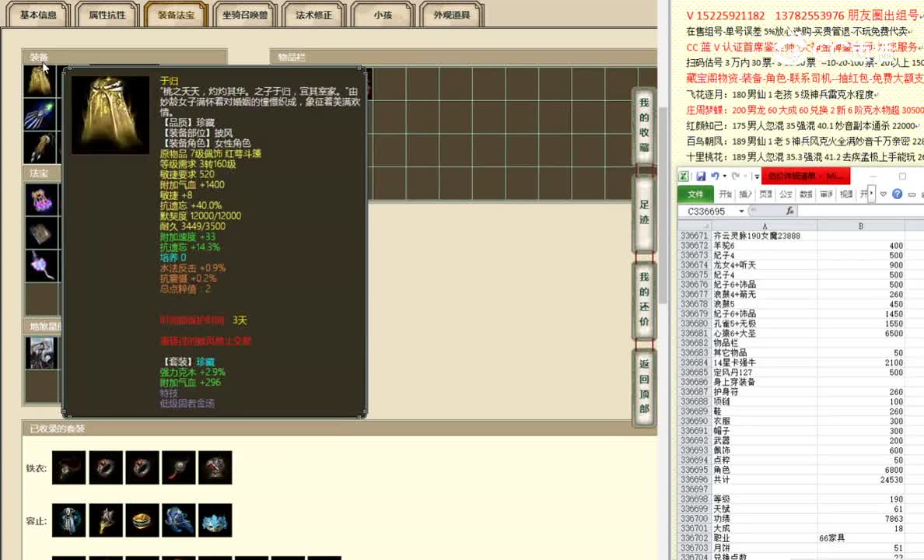Switch to the 基本信息 tab
Image resolution: width=924 pixels, height=560 pixels.
pos(38,15)
